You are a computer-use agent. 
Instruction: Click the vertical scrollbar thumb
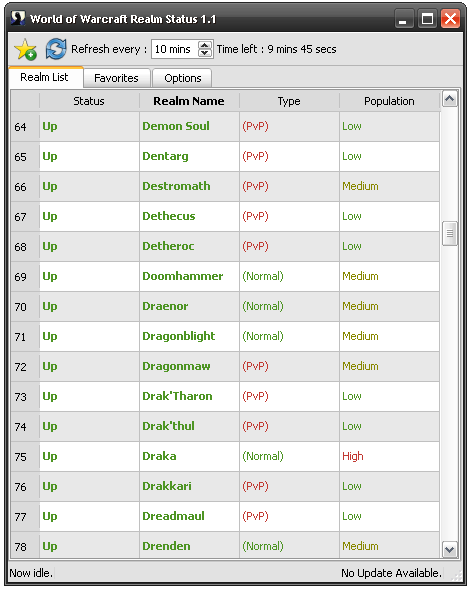pyautogui.click(x=450, y=234)
